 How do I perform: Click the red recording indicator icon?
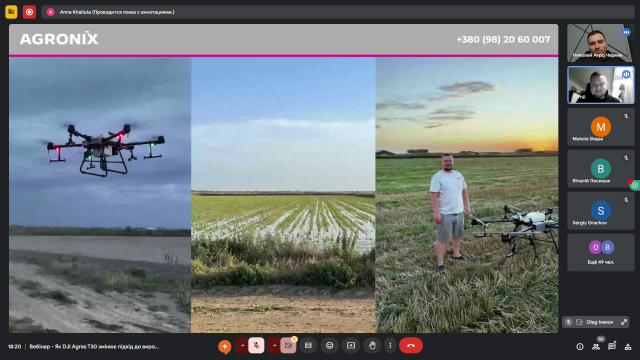29,12
